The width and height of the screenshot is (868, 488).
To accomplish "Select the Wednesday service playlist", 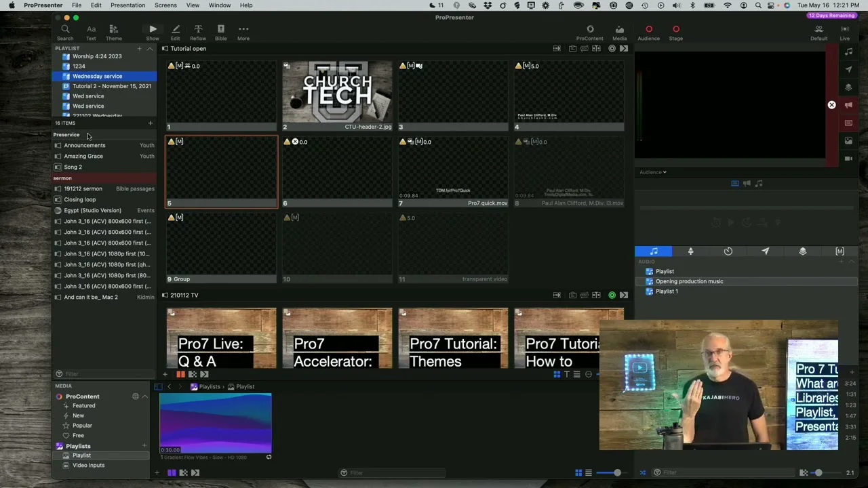I will point(97,76).
